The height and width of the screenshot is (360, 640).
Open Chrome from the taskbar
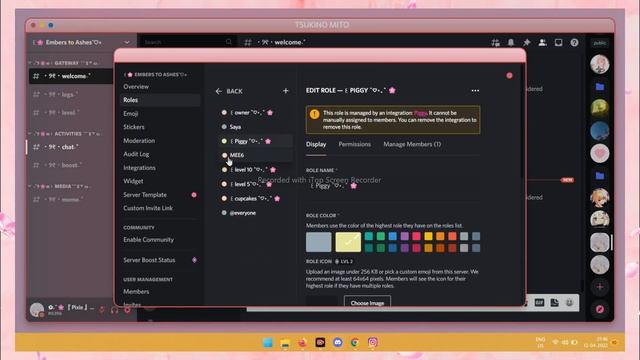point(355,342)
